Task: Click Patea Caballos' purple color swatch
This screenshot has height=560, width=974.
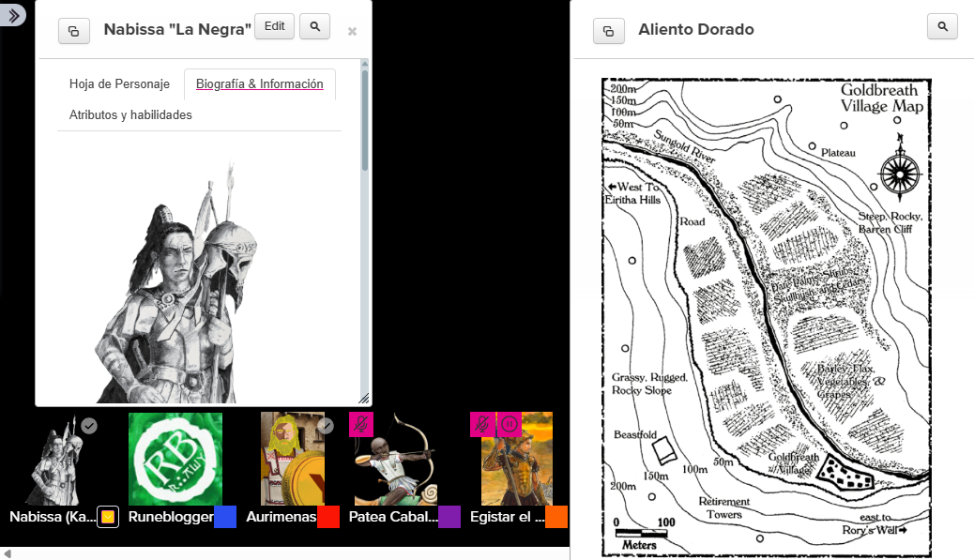Action: point(449,517)
